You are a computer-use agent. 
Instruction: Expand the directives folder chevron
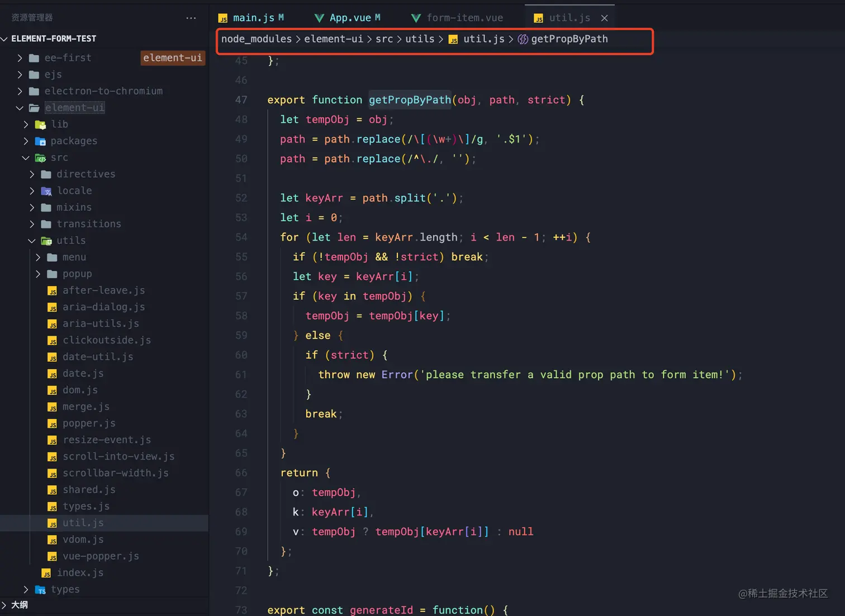[32, 174]
